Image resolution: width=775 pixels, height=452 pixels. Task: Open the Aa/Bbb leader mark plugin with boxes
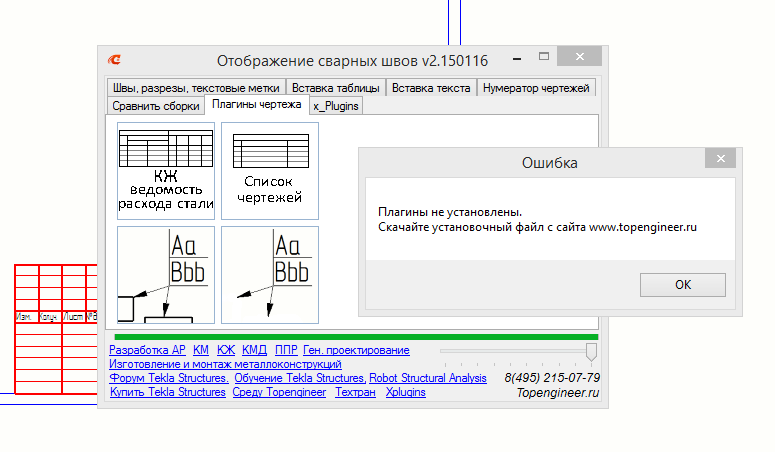pos(166,275)
